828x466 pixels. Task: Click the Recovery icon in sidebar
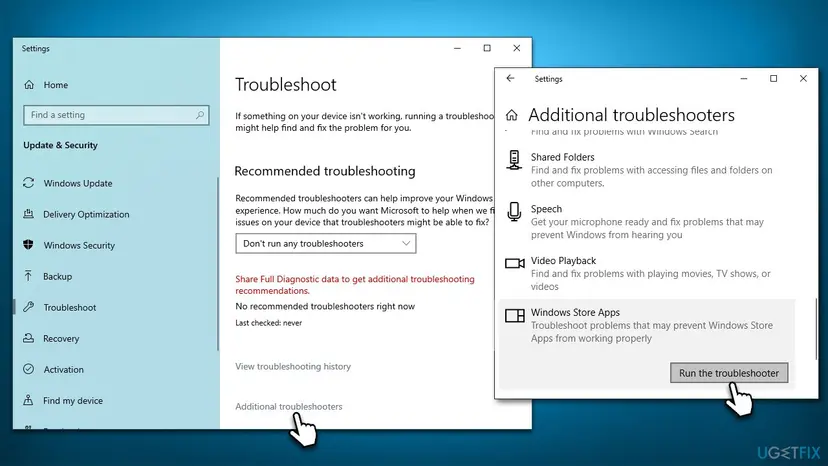click(29, 338)
